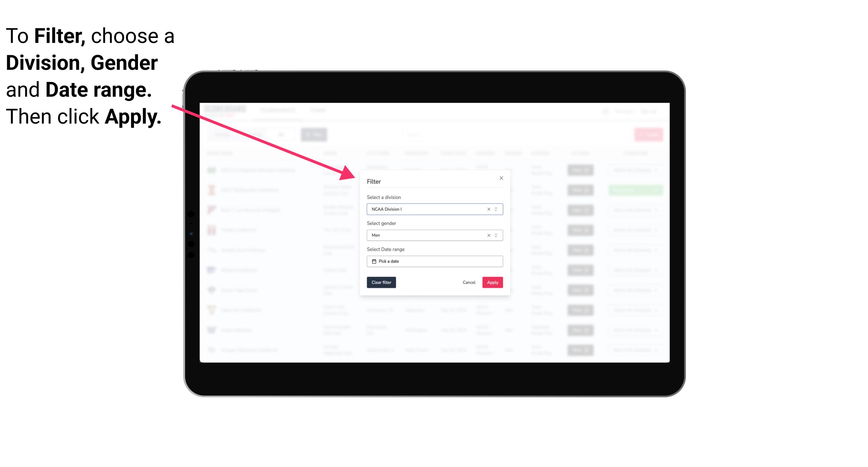The width and height of the screenshot is (868, 467).
Task: Toggle gender filter selection off
Action: click(488, 235)
